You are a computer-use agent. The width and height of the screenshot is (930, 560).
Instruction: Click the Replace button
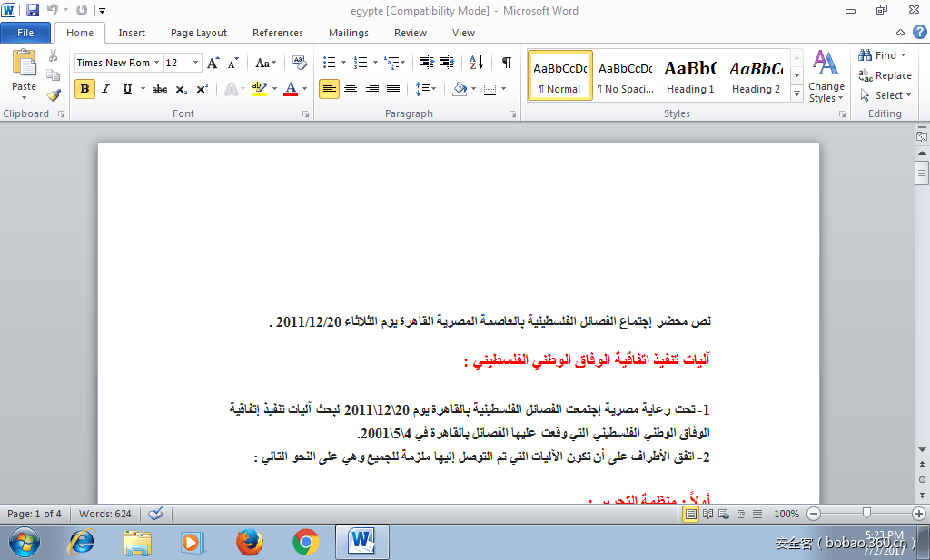click(885, 75)
